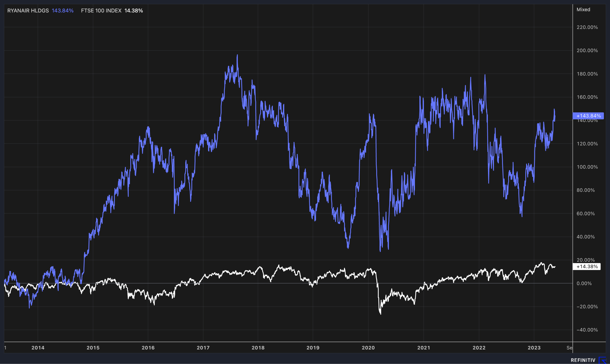The width and height of the screenshot is (610, 364).
Task: Click the FTSE 100 INDEX legend label
Action: coord(101,11)
